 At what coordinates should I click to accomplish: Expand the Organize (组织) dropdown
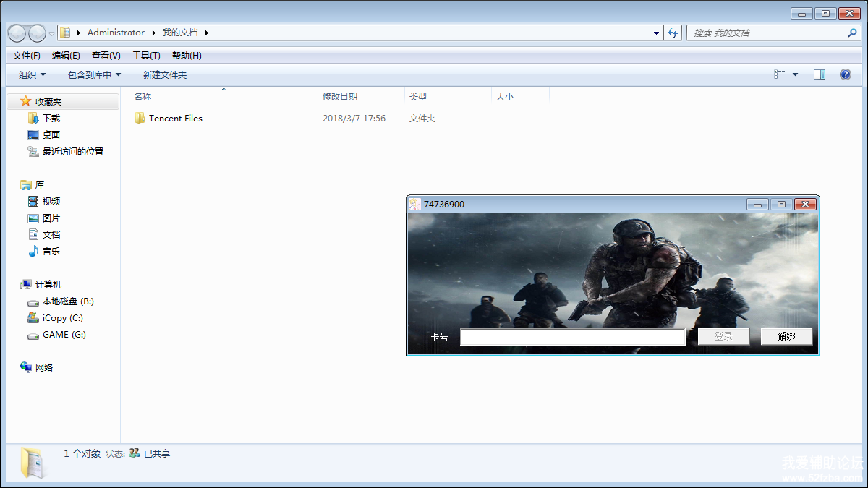pyautogui.click(x=32, y=74)
